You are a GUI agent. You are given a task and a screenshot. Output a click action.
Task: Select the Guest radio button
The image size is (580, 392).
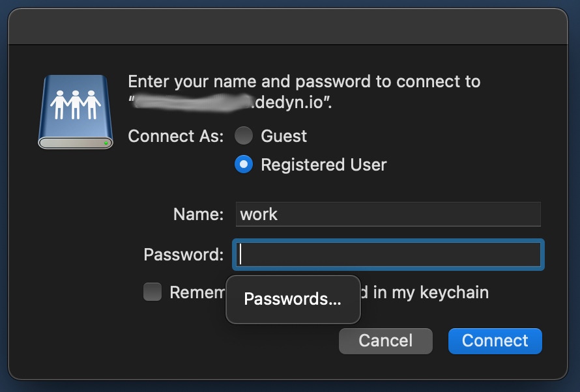tap(244, 135)
